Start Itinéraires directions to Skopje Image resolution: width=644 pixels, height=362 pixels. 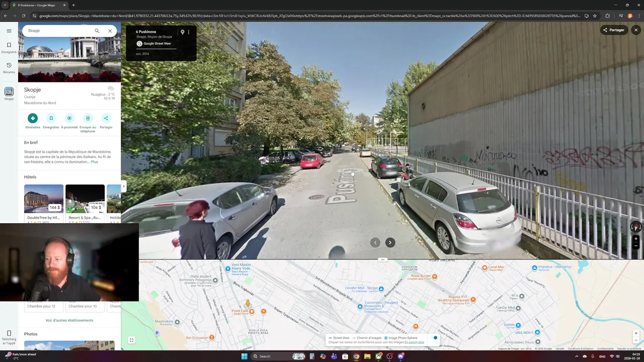(x=33, y=121)
